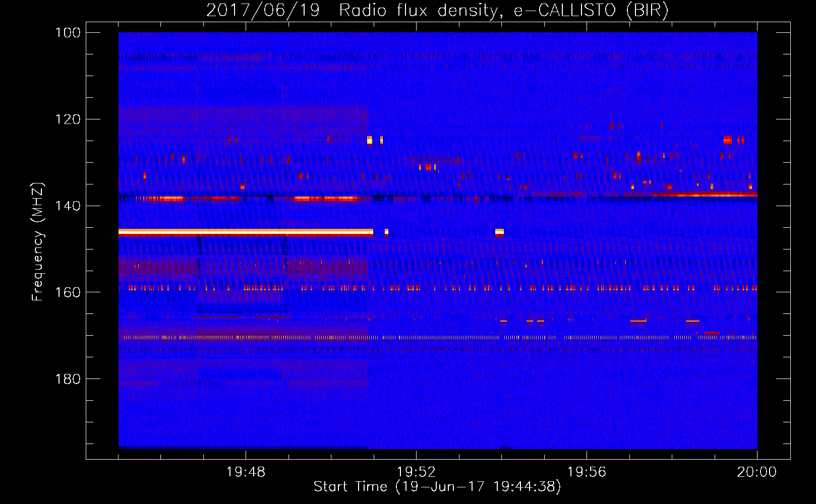Click the 160 frequency tick label

(68, 292)
